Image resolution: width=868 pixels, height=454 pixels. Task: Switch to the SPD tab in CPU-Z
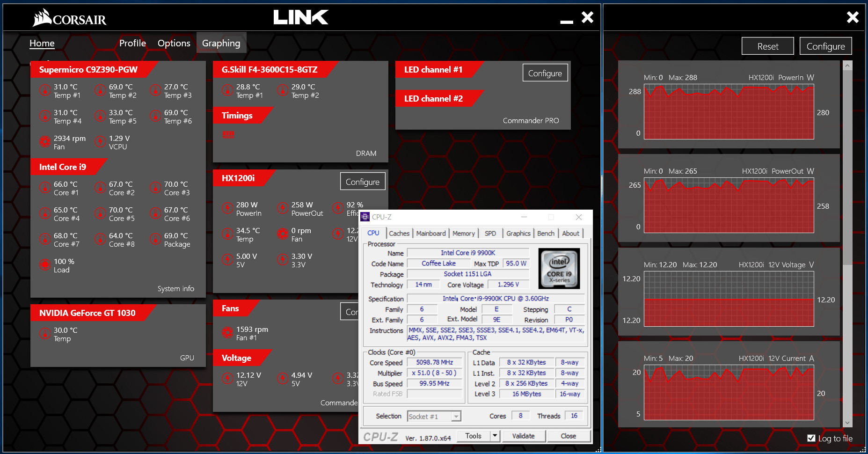pos(490,233)
